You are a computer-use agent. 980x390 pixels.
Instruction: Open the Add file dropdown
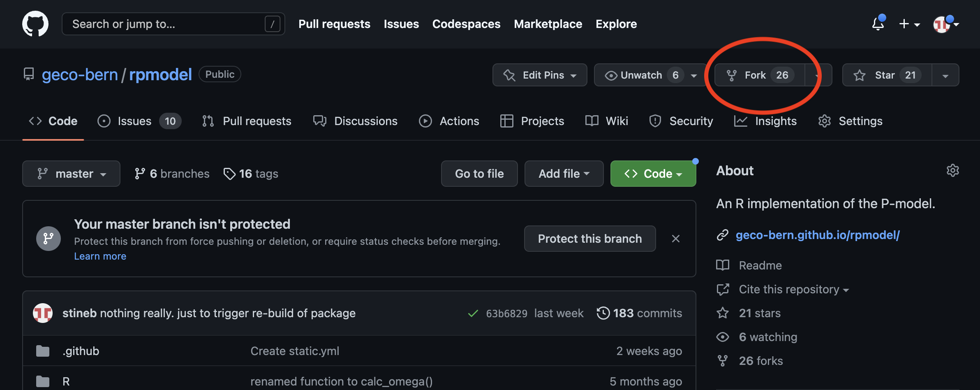tap(564, 174)
